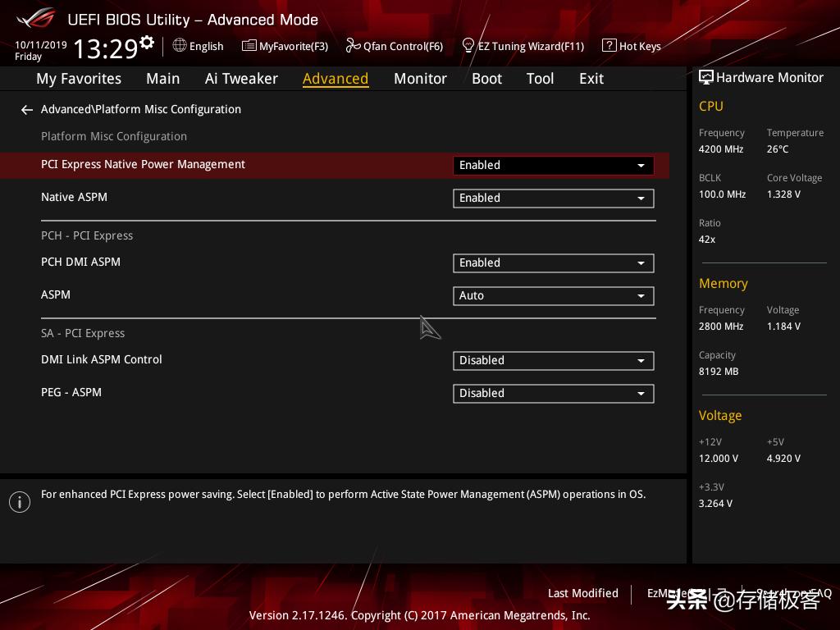
Task: Click the breadcrumb Advanced\Platform Misc Configuration
Action: pos(141,109)
